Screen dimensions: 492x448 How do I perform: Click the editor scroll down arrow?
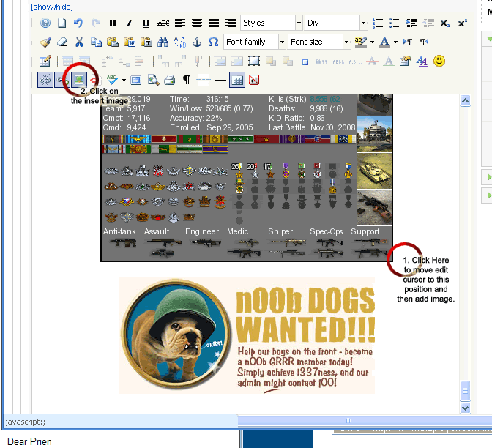465,408
